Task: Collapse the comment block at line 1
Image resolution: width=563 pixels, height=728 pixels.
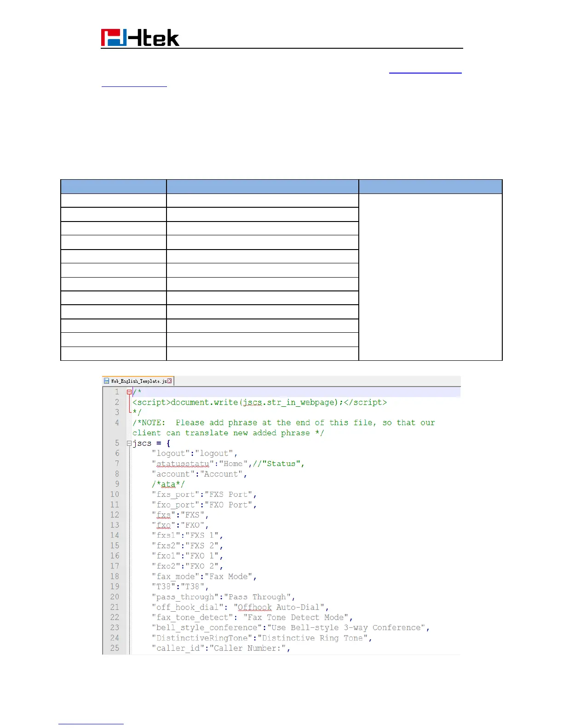Action: [129, 392]
